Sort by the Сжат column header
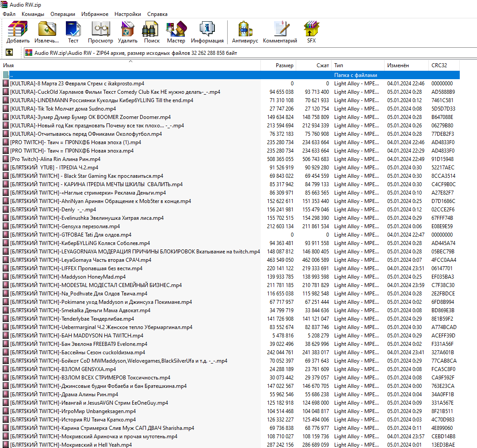Viewport: 477px width, 448px height. pos(313,65)
